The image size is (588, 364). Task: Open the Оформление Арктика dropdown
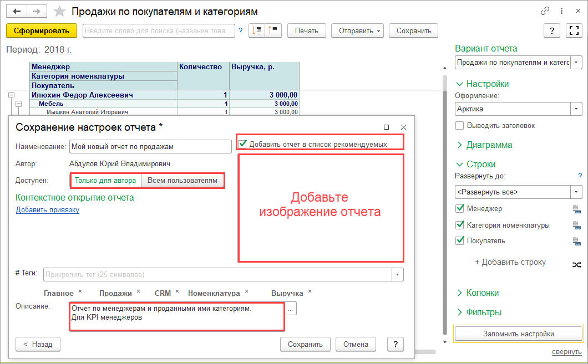[576, 109]
